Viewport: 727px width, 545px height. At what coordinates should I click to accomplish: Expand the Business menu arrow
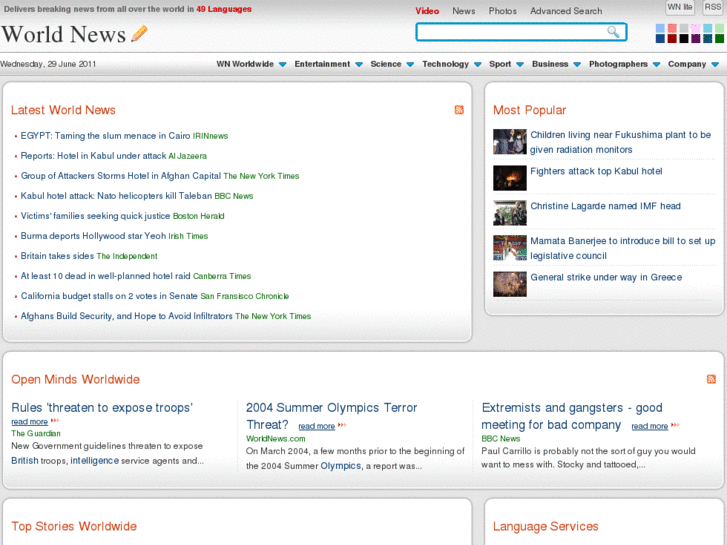(577, 64)
